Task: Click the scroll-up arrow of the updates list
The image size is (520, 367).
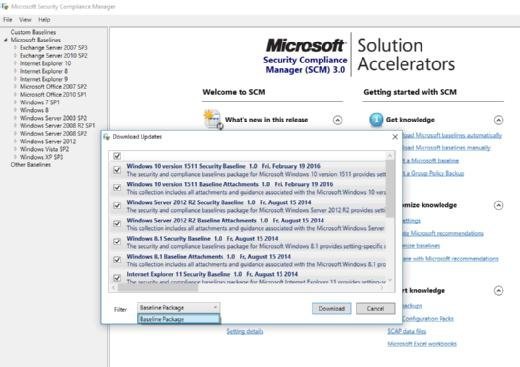Action: point(389,155)
